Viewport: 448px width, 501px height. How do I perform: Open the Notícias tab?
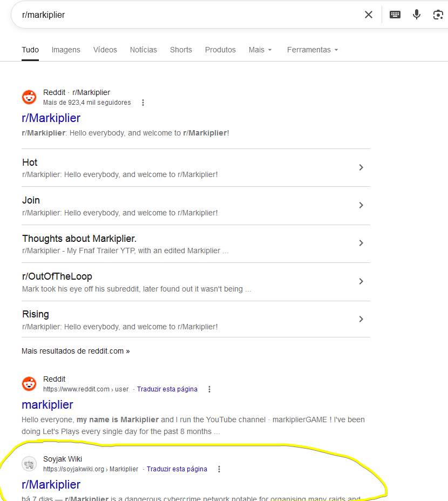pos(144,50)
